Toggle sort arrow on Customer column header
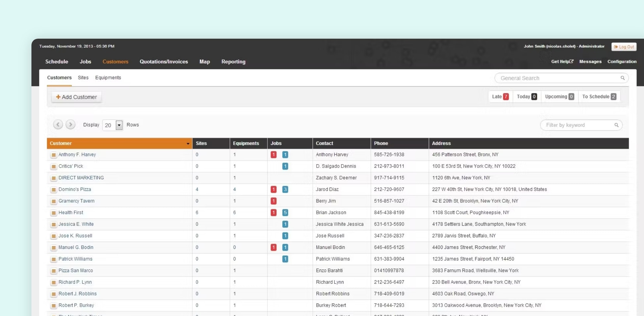The width and height of the screenshot is (644, 316). (x=188, y=143)
